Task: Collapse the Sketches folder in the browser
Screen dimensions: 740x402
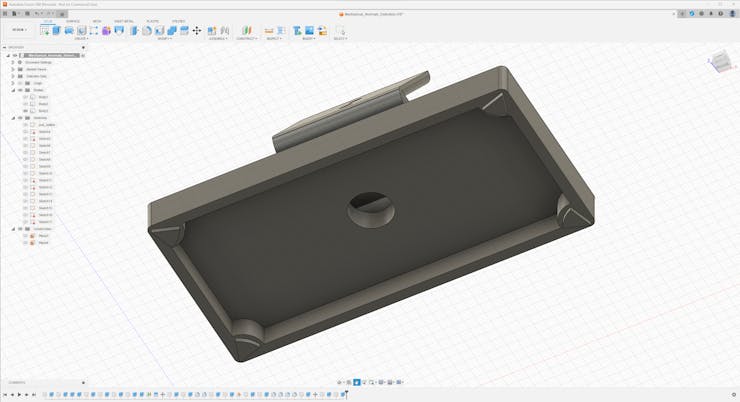Action: click(x=13, y=118)
